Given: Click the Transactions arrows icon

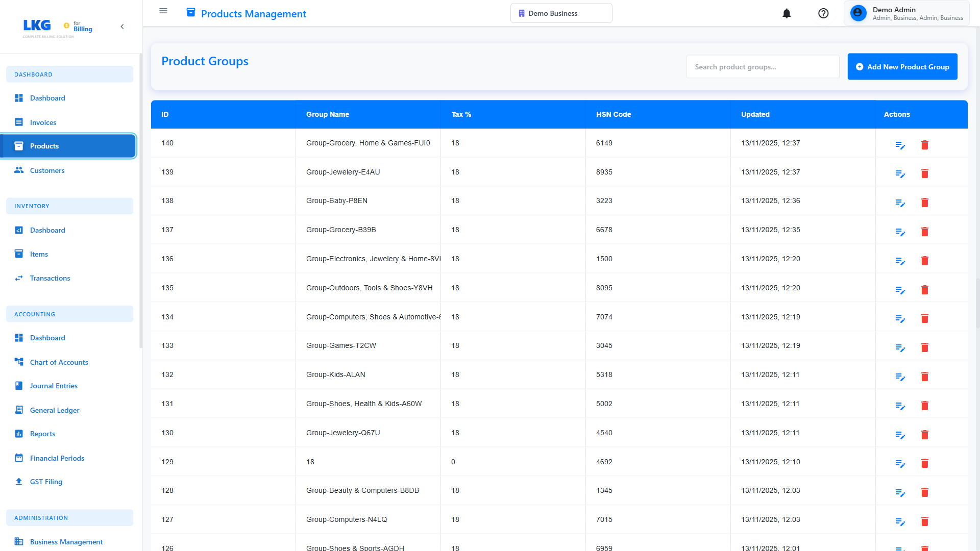Looking at the screenshot, I should [x=19, y=278].
